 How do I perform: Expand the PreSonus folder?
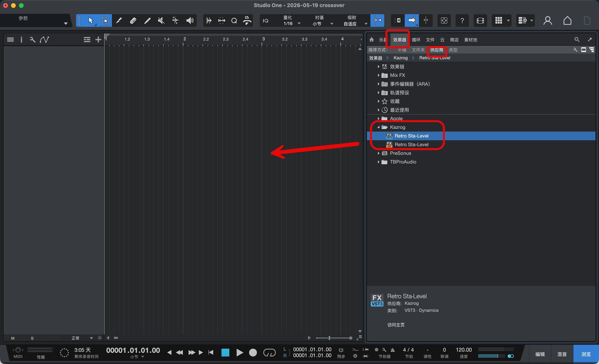[378, 153]
